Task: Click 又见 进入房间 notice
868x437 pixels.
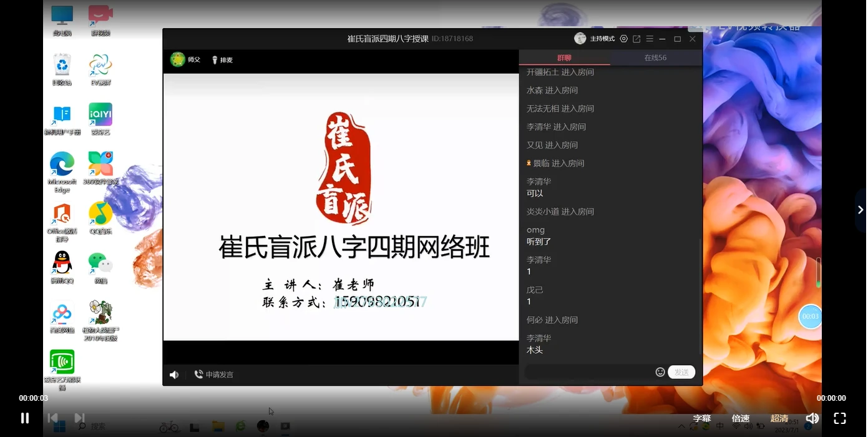Action: tap(552, 145)
